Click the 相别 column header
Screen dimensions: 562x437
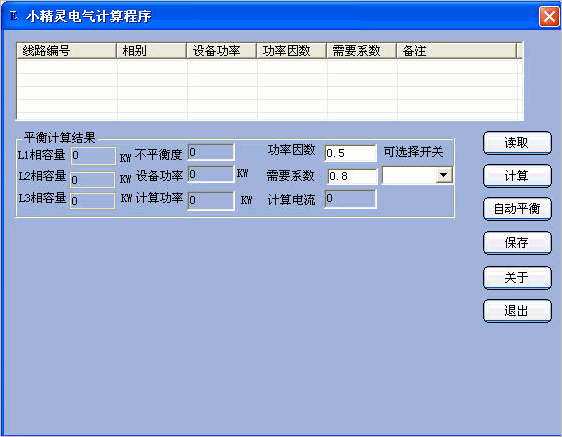click(152, 51)
